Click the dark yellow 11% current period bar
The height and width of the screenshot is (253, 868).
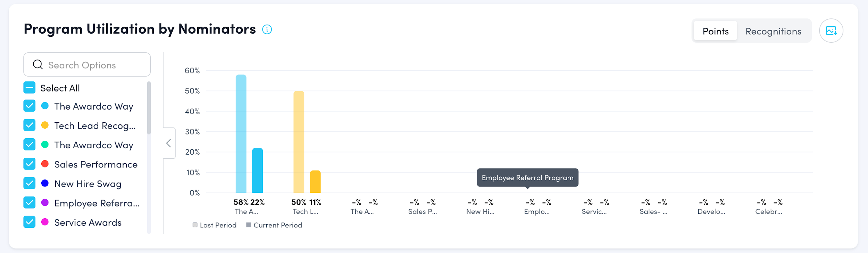tap(315, 182)
